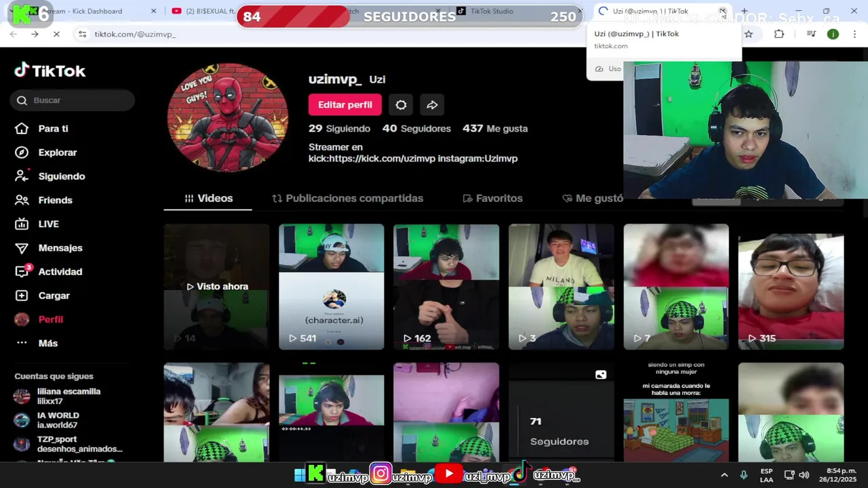
Task: Switch to the Favoritos tab
Action: click(492, 198)
